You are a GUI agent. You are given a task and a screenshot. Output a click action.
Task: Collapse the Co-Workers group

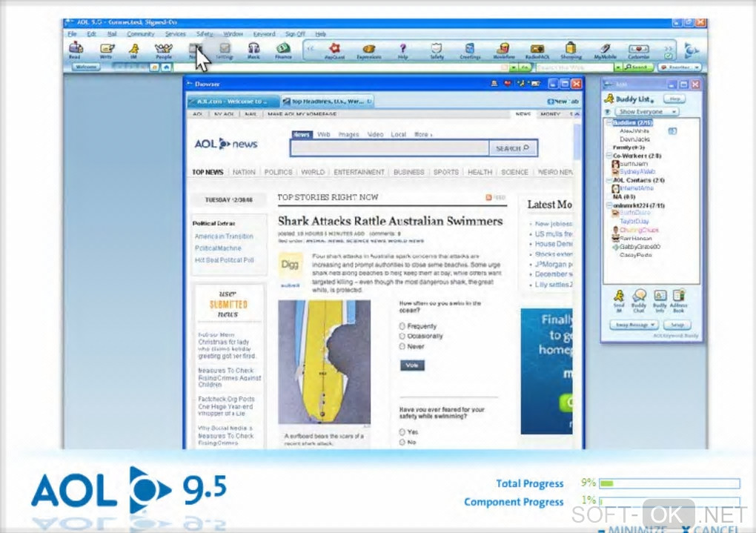click(x=609, y=156)
